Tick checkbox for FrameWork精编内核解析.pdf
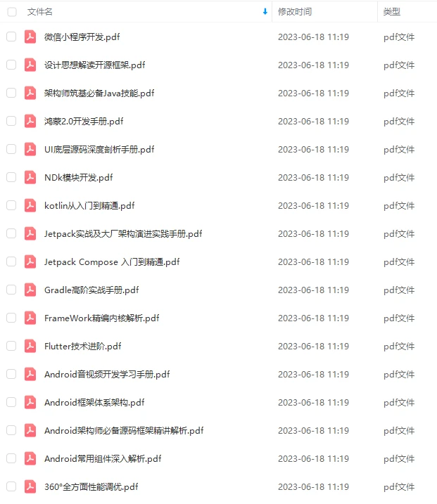This screenshot has width=437, height=504. click(x=11, y=318)
